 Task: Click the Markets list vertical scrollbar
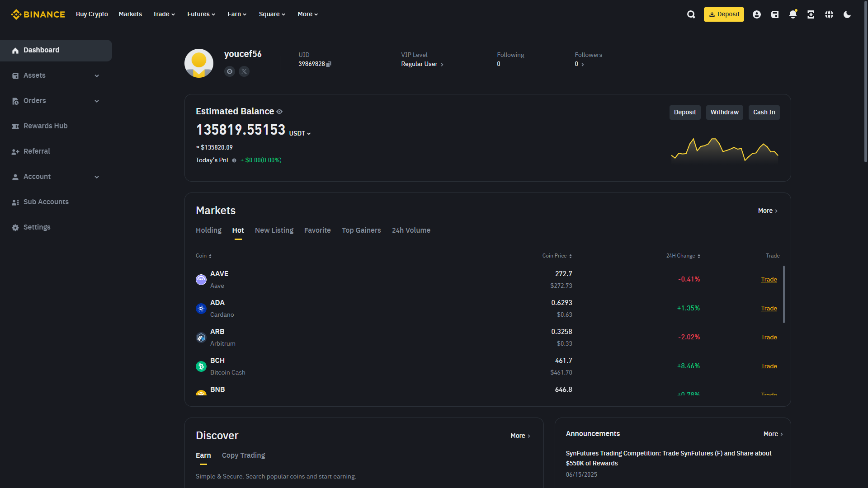click(x=783, y=294)
